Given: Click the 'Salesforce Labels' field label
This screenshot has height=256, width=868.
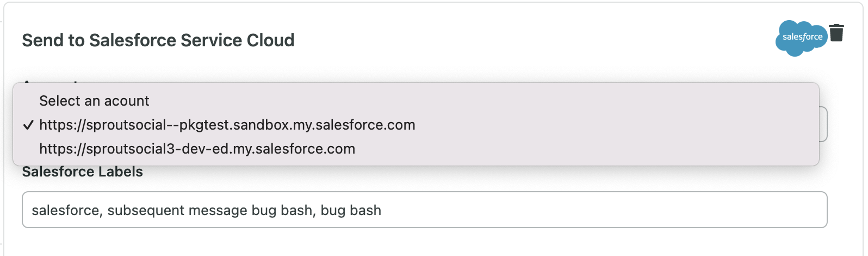Looking at the screenshot, I should pyautogui.click(x=83, y=172).
